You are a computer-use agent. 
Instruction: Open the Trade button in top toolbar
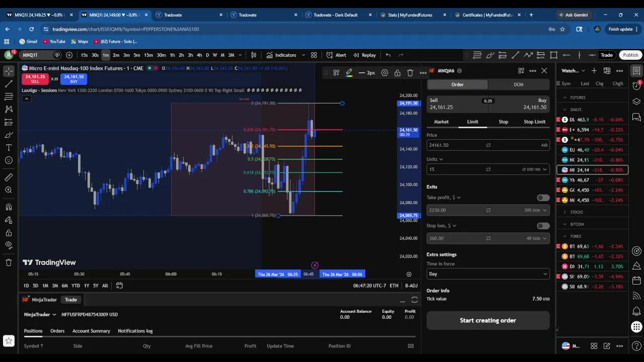tap(606, 55)
